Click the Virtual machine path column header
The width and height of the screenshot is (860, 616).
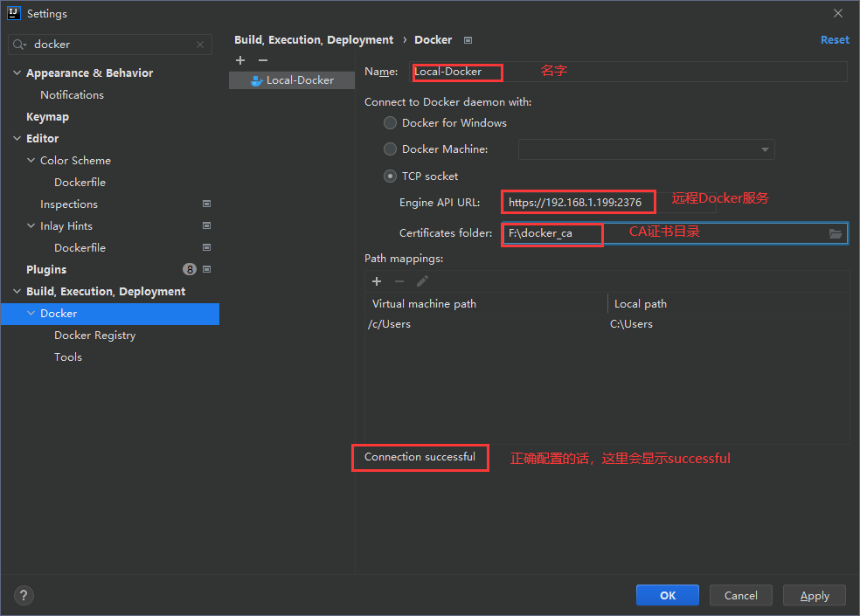pos(487,304)
